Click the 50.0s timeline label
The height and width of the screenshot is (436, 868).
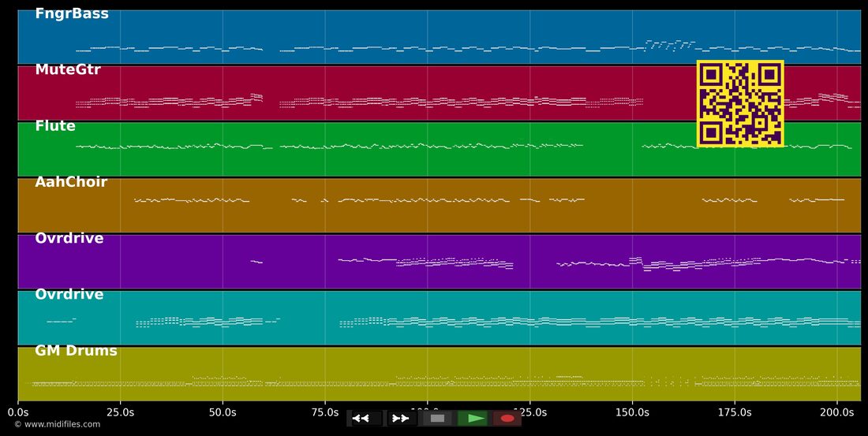point(223,412)
